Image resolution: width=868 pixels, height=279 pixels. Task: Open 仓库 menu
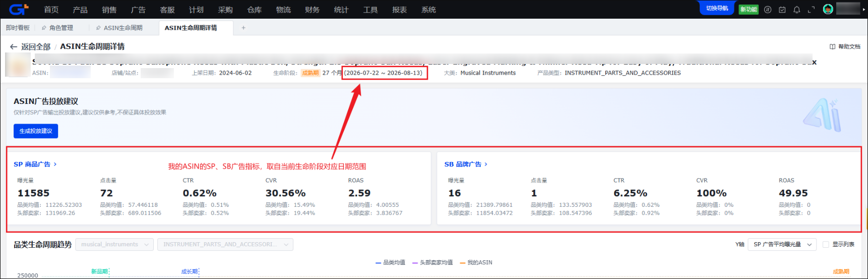click(255, 10)
